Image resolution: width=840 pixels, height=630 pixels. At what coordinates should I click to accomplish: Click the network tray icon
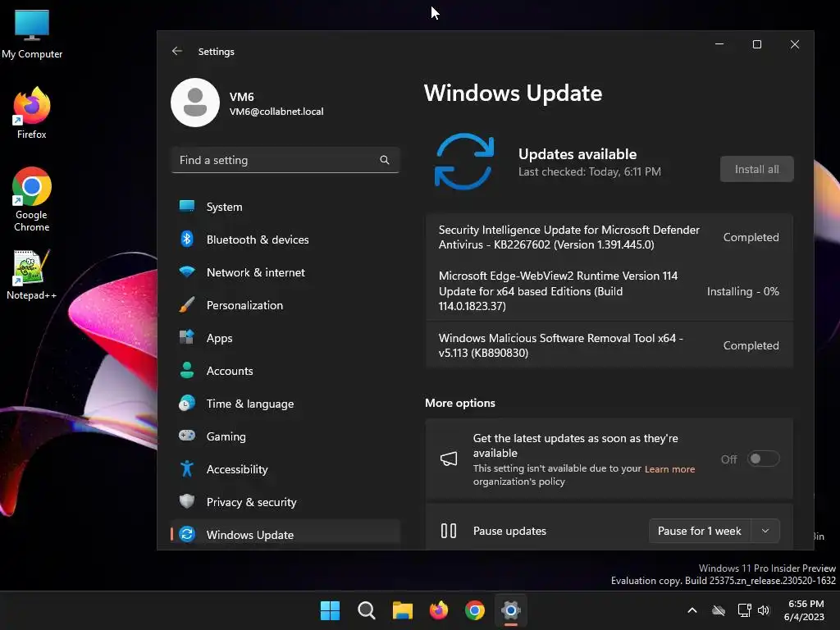(744, 610)
